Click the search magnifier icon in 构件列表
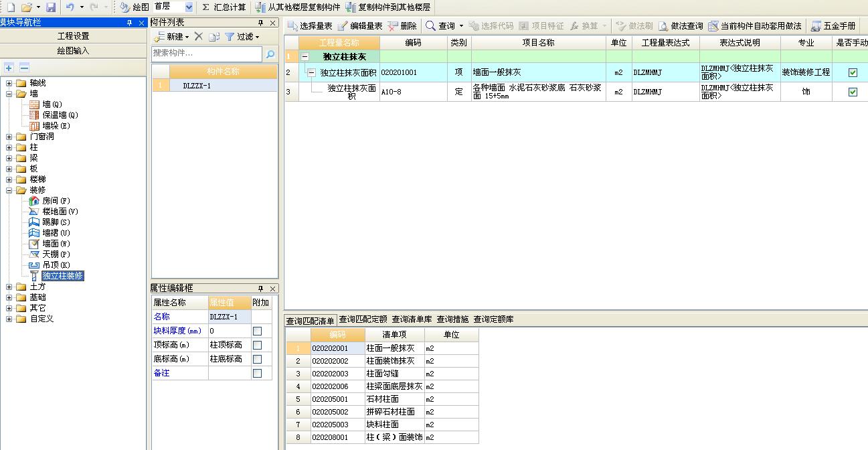 [x=270, y=54]
